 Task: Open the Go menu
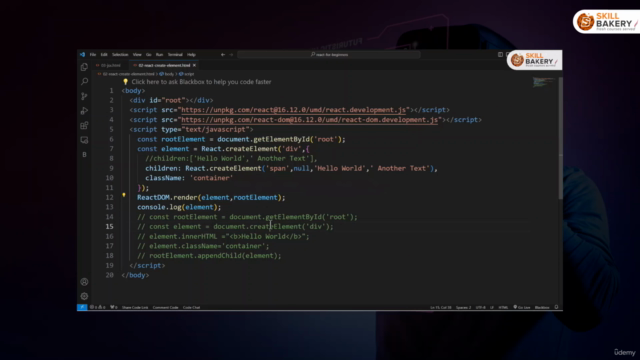pyautogui.click(x=149, y=54)
